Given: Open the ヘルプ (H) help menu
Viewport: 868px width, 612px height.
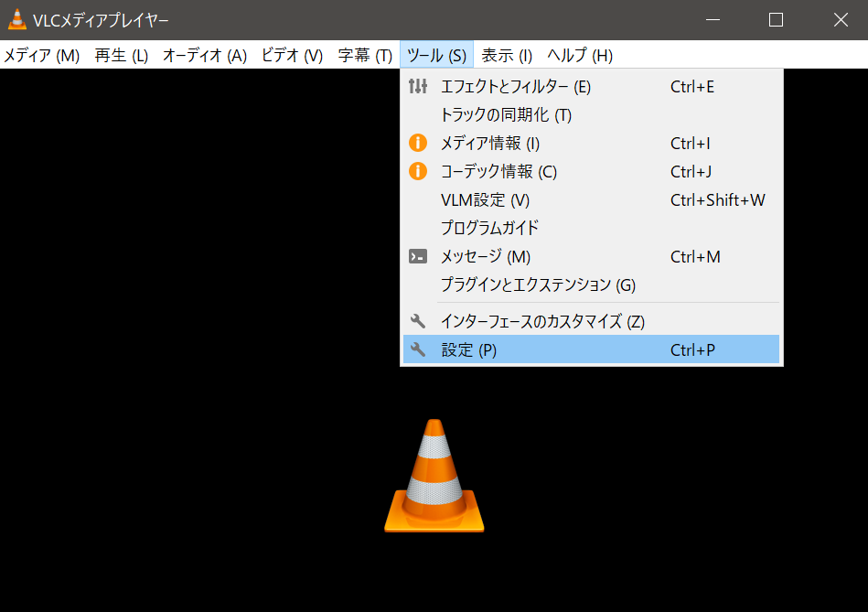Looking at the screenshot, I should pos(580,56).
